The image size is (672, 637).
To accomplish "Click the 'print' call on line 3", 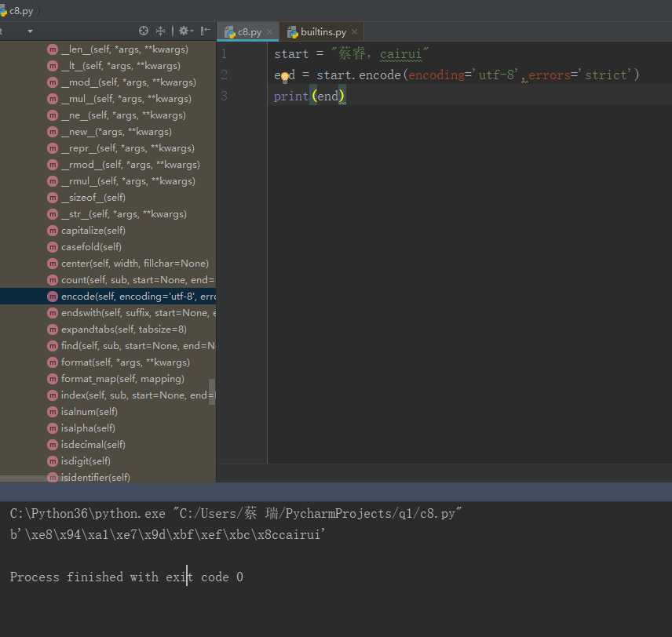I will tap(291, 96).
